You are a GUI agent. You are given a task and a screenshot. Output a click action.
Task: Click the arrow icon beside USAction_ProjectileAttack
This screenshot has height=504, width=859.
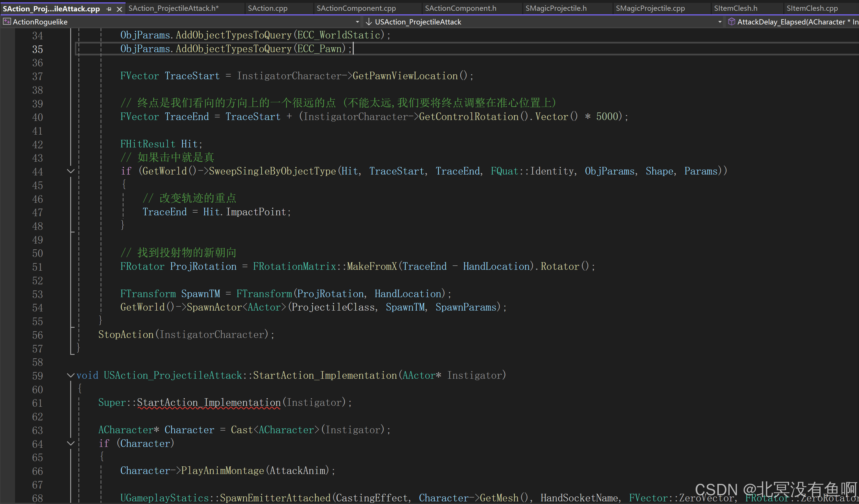pyautogui.click(x=369, y=22)
